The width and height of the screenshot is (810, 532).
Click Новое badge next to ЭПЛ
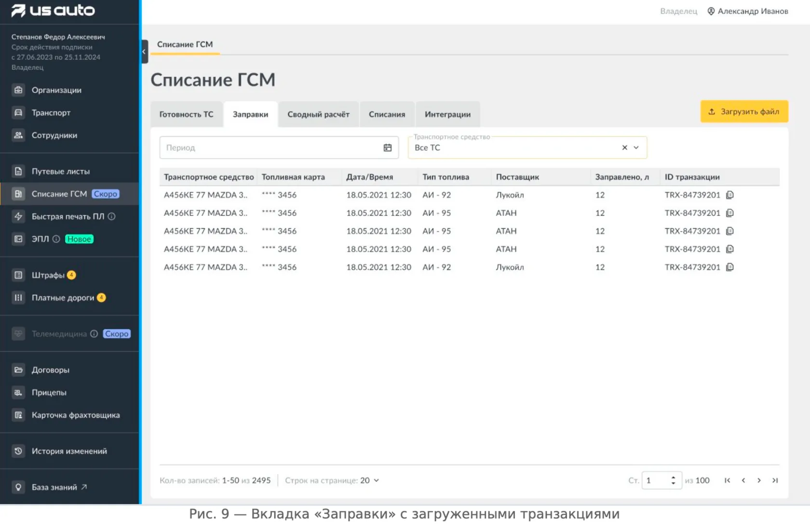(79, 239)
